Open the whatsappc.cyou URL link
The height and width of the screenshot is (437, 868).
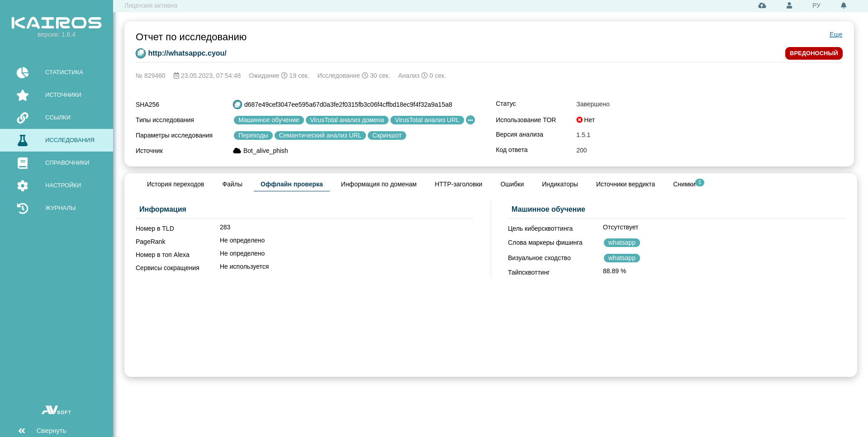[187, 53]
